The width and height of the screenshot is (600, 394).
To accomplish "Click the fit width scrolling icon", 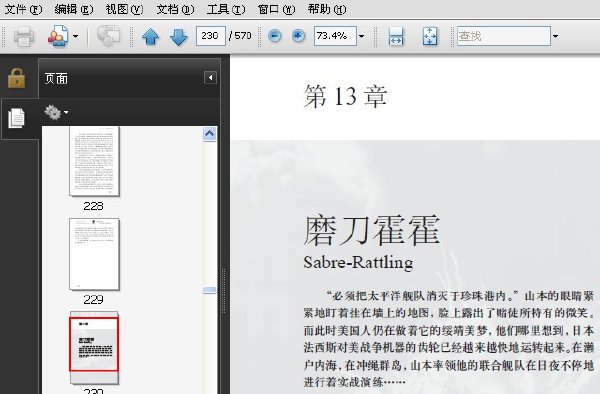I will (396, 36).
